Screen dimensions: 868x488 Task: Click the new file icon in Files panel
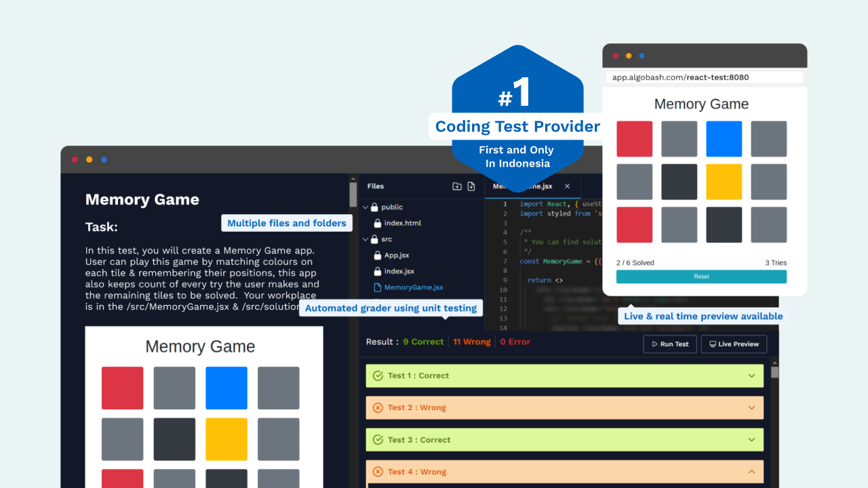pos(471,186)
